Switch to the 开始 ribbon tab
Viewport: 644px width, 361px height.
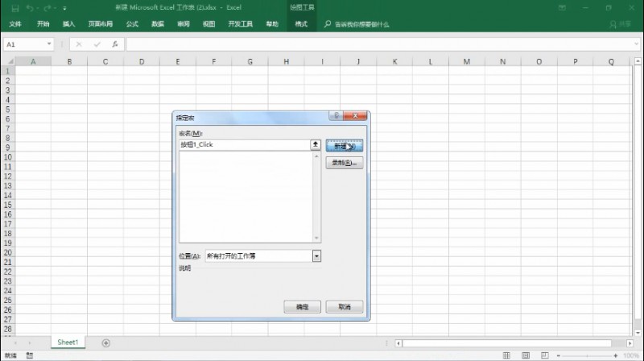43,24
